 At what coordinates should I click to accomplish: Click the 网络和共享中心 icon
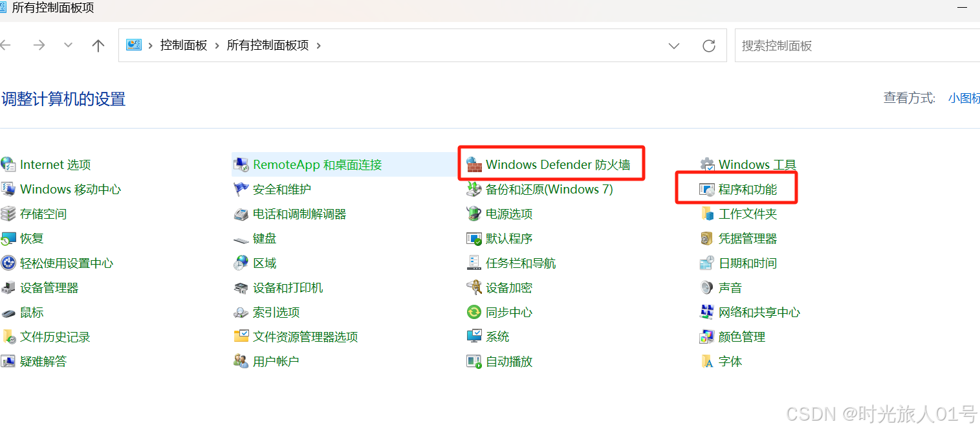pyautogui.click(x=708, y=312)
